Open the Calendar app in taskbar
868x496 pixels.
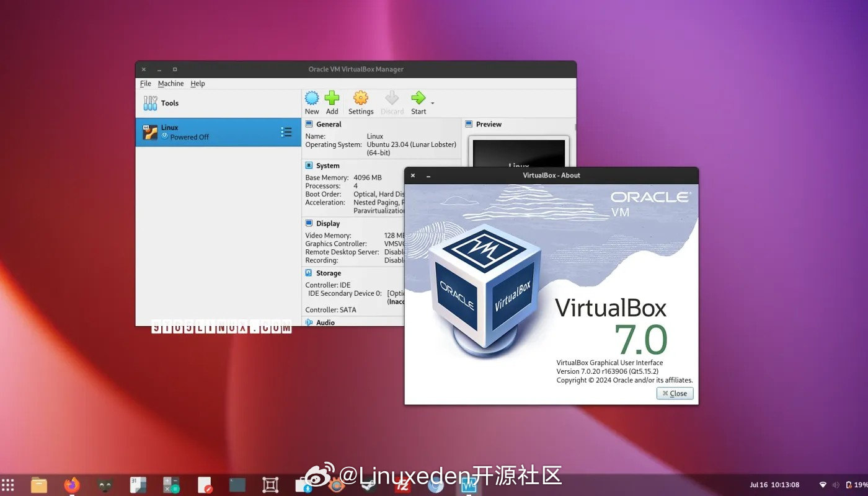point(138,485)
